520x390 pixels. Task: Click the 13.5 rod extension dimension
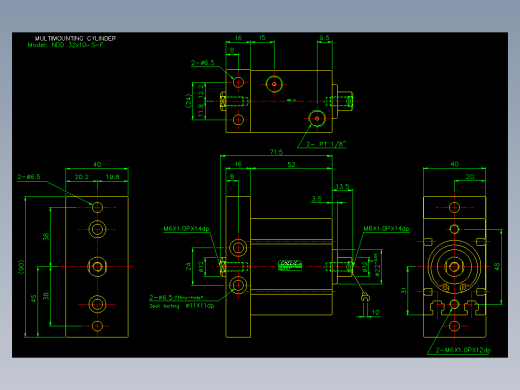(x=343, y=186)
